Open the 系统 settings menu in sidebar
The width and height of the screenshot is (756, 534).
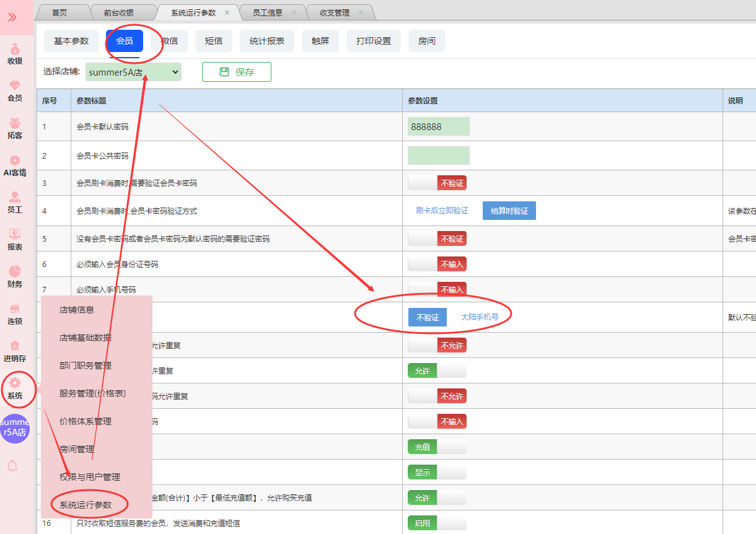point(15,388)
